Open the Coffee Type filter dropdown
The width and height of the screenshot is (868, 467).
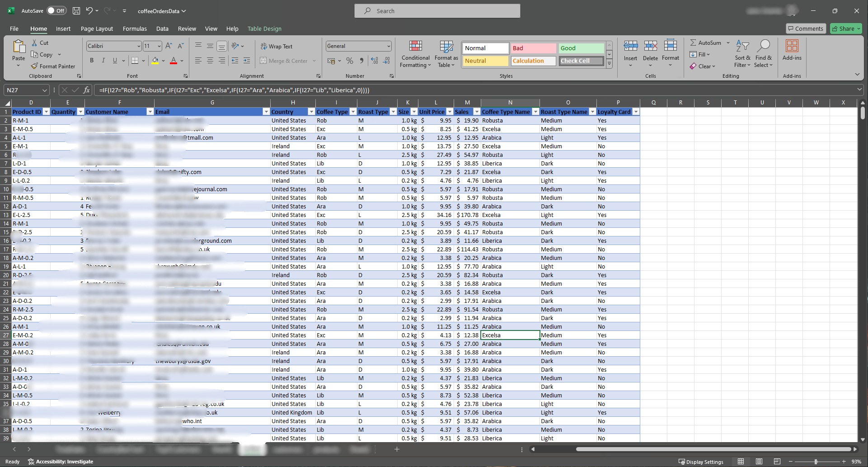pyautogui.click(x=353, y=112)
